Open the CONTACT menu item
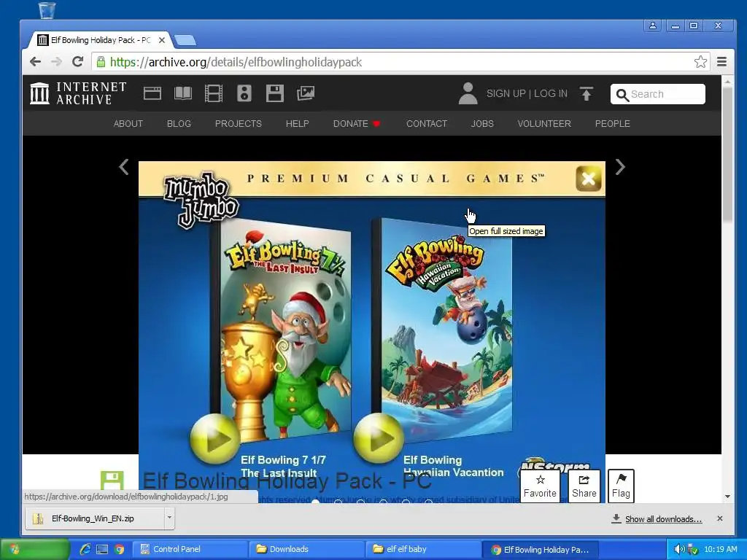The width and height of the screenshot is (747, 560). pos(426,124)
